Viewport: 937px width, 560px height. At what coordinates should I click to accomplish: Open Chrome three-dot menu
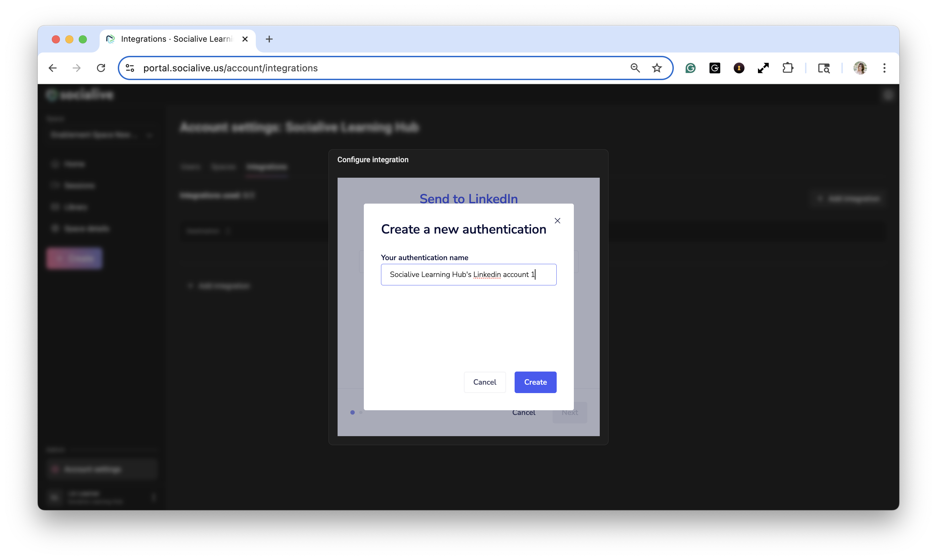tap(884, 68)
